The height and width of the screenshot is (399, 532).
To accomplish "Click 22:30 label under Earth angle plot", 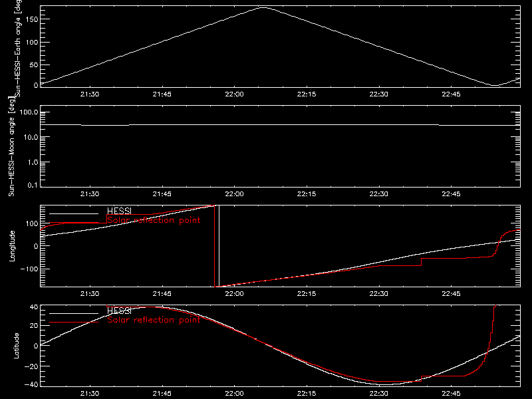I will coord(379,94).
